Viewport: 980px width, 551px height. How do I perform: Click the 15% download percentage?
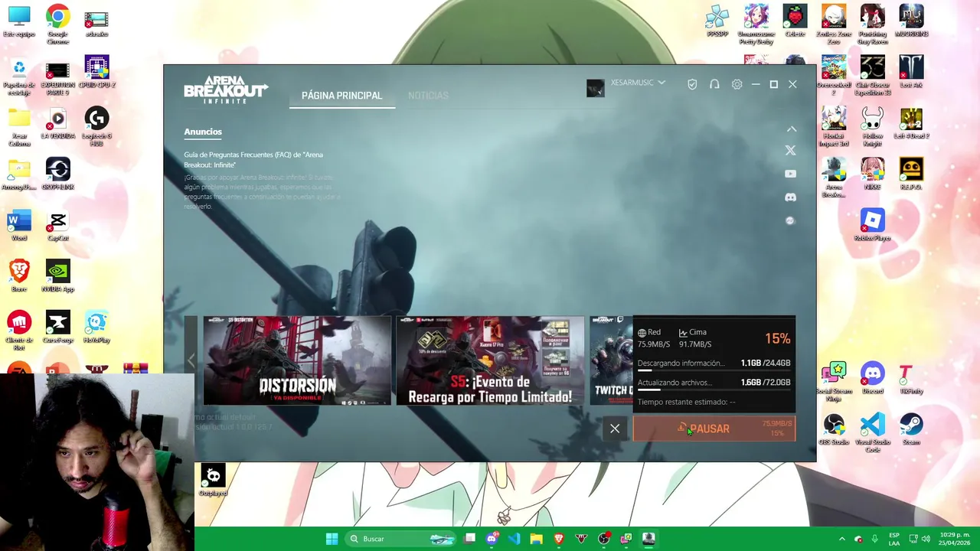[777, 338]
